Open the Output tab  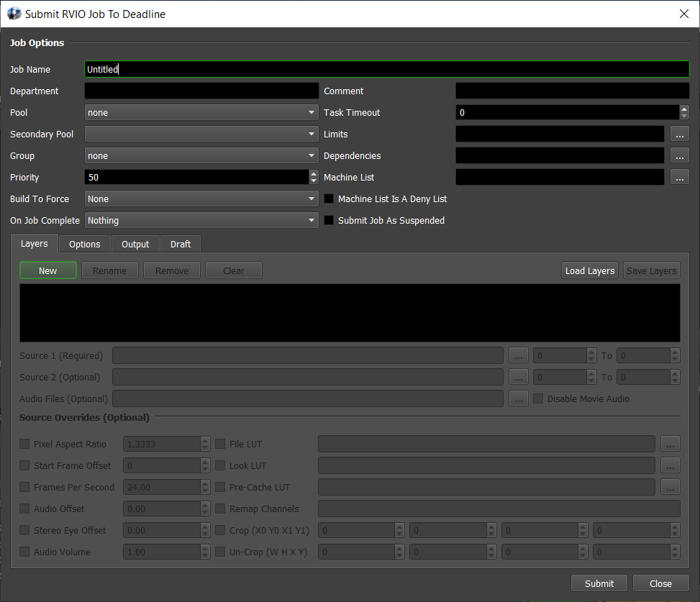pos(135,245)
